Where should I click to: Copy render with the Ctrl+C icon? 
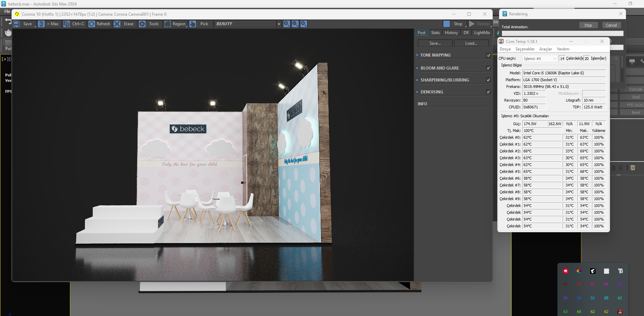66,24
